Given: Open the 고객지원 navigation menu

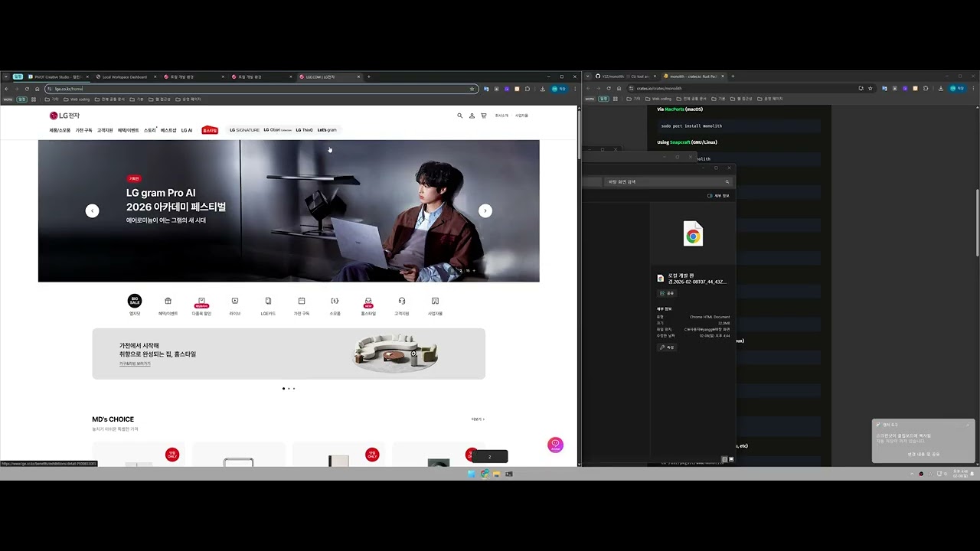Looking at the screenshot, I should tap(105, 130).
